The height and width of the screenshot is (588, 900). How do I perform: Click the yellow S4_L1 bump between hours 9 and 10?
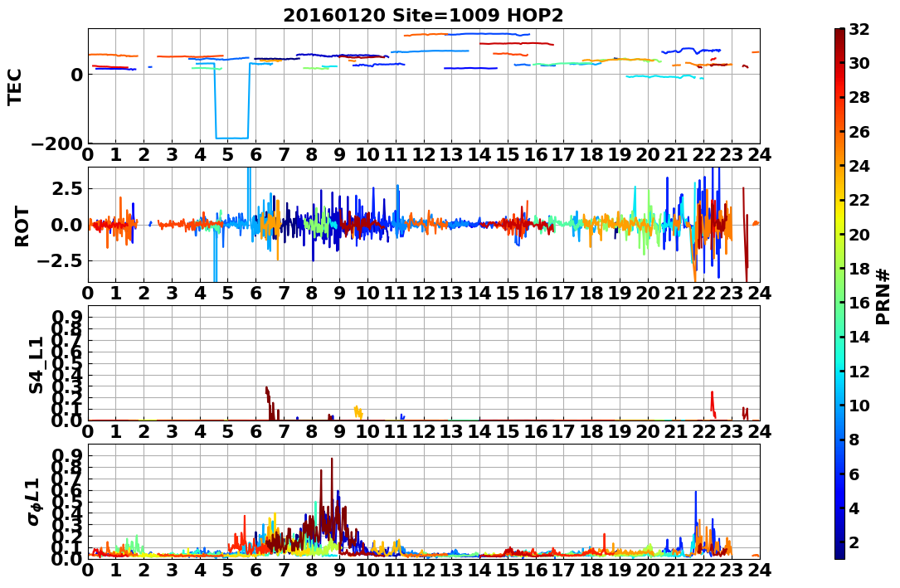358,412
